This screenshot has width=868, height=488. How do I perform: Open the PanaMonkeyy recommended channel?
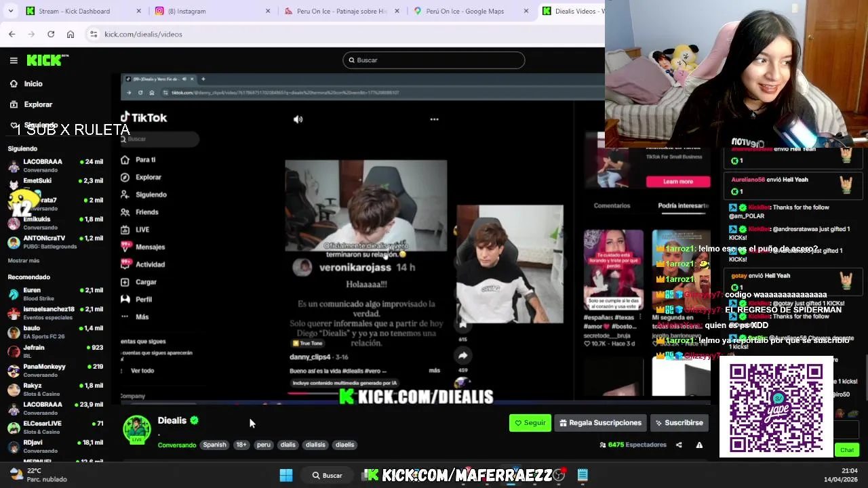click(x=56, y=370)
